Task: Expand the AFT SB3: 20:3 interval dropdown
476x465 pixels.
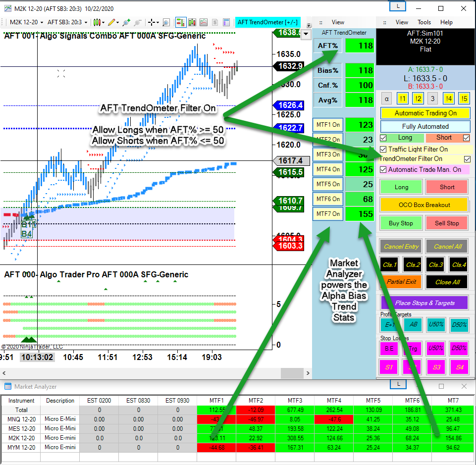Action: [67, 22]
